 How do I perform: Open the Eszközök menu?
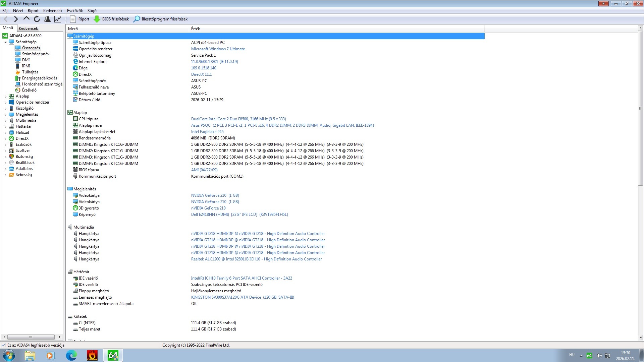pyautogui.click(x=74, y=11)
